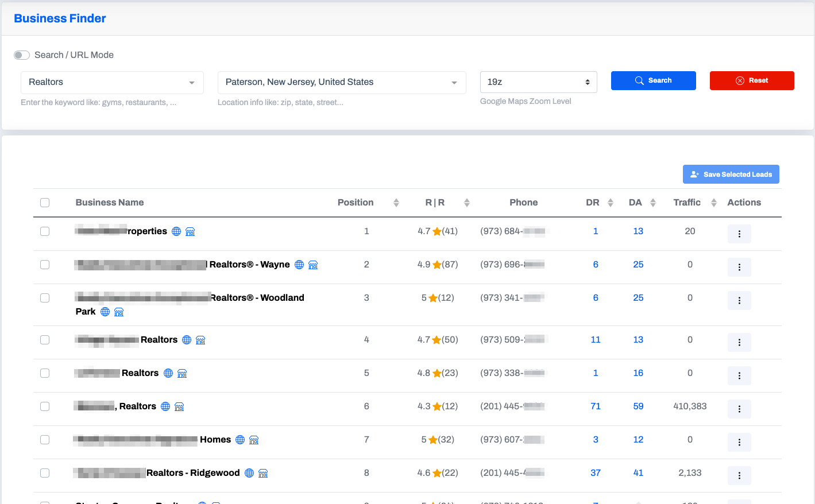Open storefront icon in position 6 row
This screenshot has height=504, width=815.
tap(179, 406)
